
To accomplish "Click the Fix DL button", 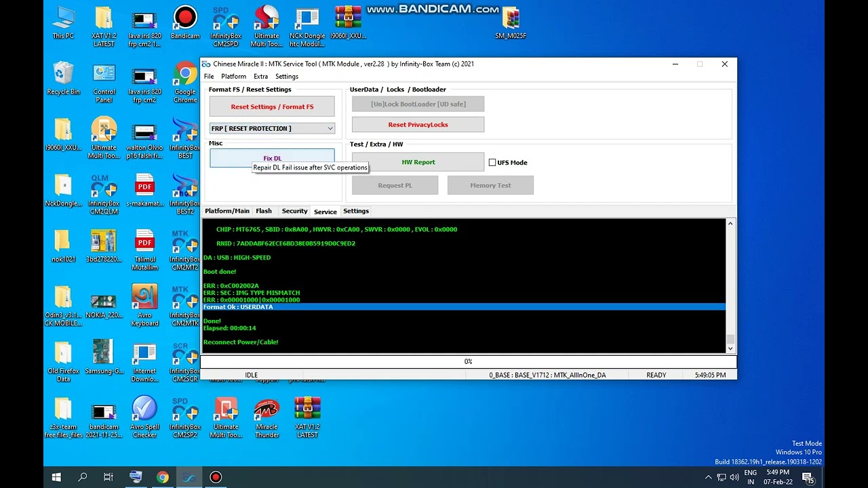I will tap(272, 158).
